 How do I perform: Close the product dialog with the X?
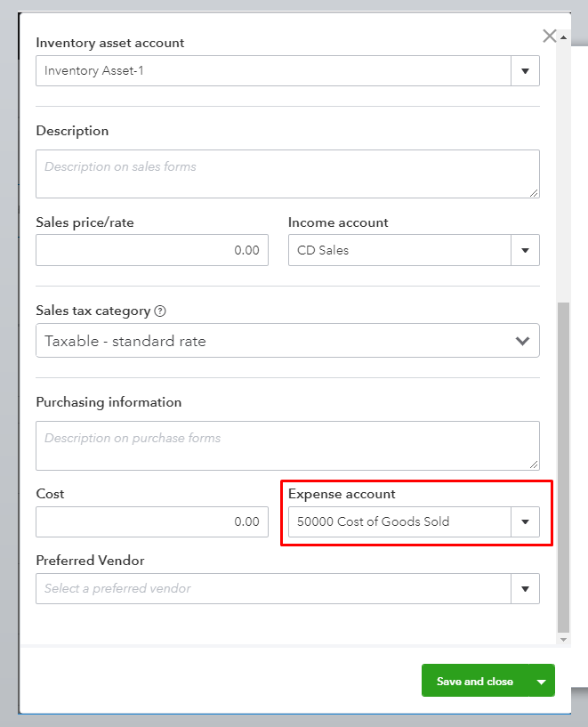[x=550, y=36]
